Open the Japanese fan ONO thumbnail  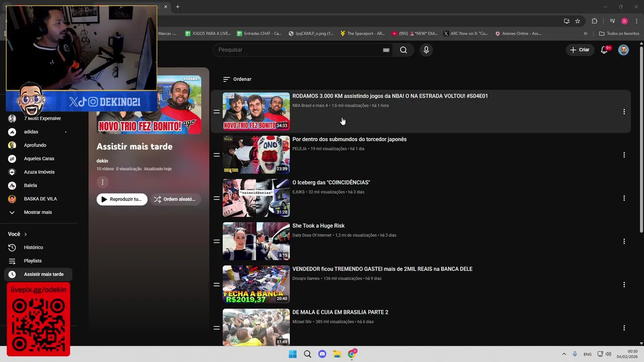click(256, 155)
